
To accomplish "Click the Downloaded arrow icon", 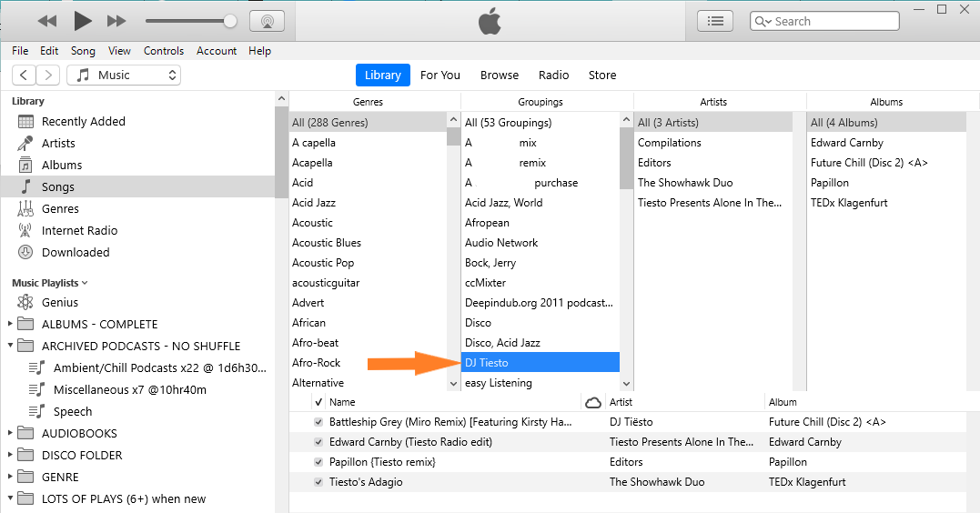I will (25, 253).
